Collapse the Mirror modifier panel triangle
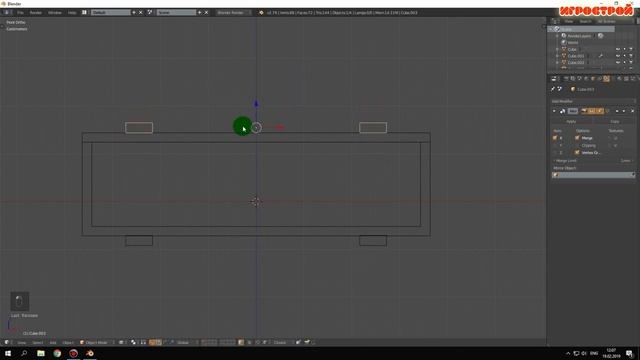640x360 pixels. tap(554, 111)
